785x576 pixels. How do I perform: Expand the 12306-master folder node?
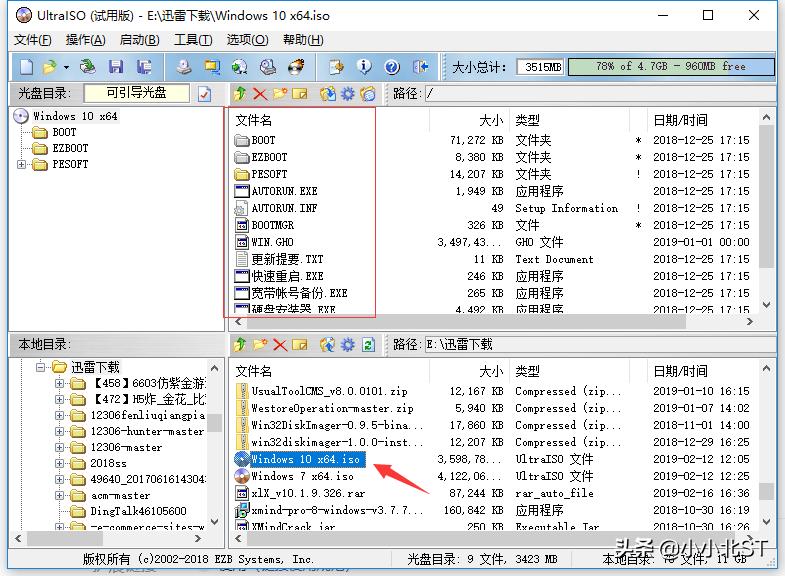tap(60, 447)
